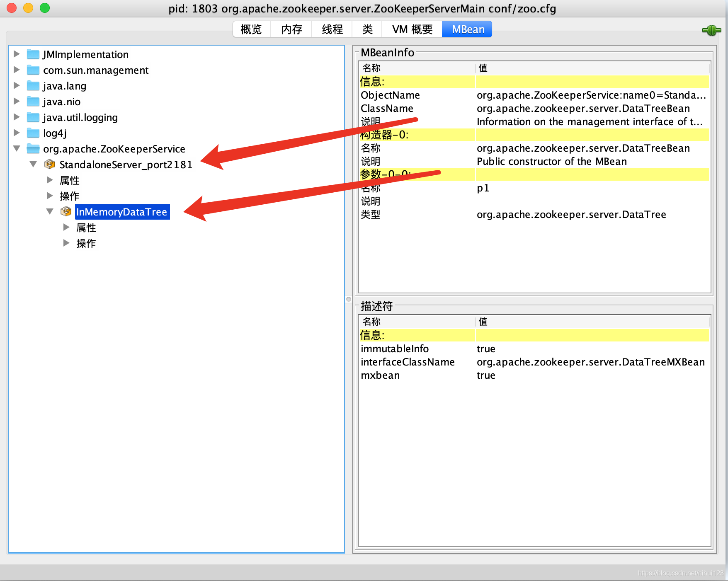Select 操作 label under InMemoryDataTree
This screenshot has width=728, height=581.
(x=86, y=243)
